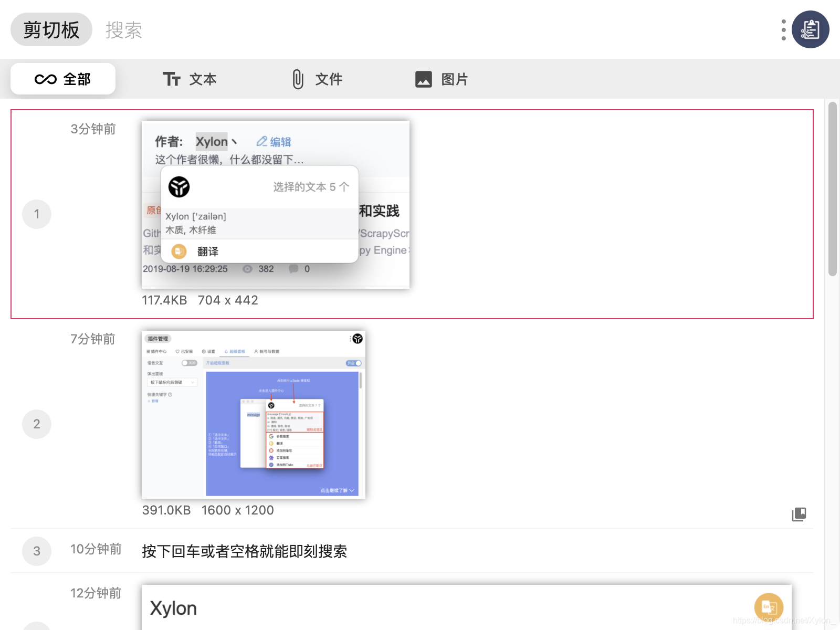Screen dimensions: 840x630
Task: Click the text Tt icon
Action: (172, 79)
